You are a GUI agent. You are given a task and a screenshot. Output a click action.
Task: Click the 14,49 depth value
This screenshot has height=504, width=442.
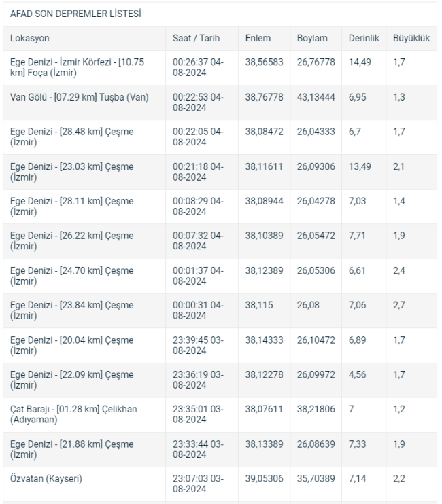360,62
